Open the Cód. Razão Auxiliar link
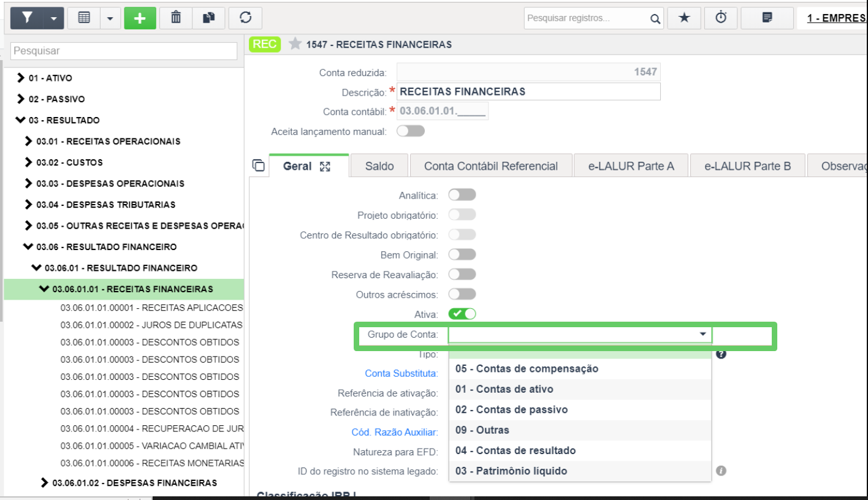The image size is (868, 500). coord(394,432)
